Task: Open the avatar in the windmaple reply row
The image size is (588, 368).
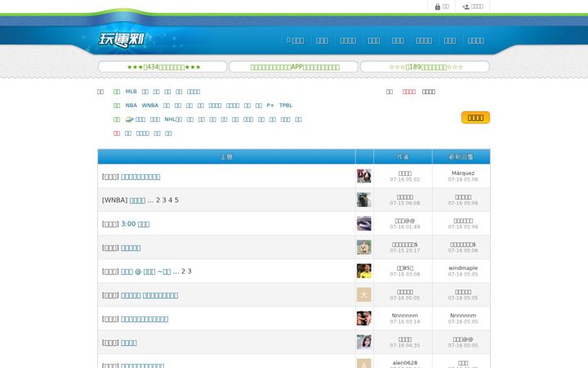Action: (x=363, y=271)
